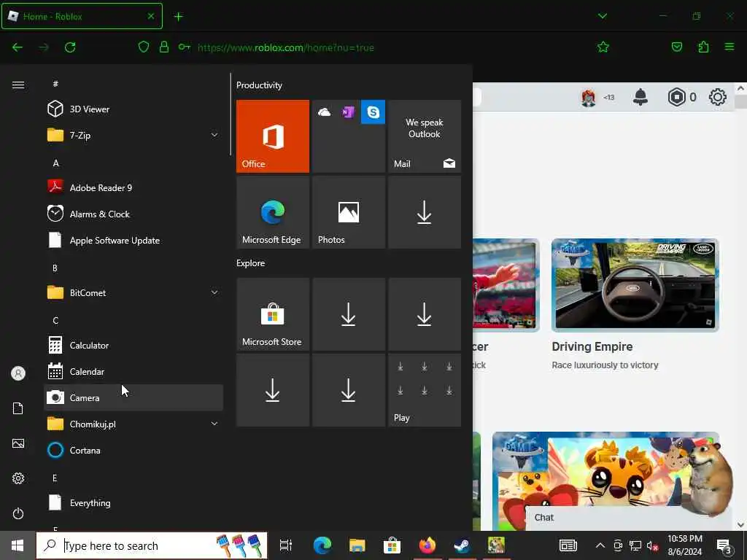Viewport: 747px width, 560px height.
Task: Open Firefox application menu
Action: pyautogui.click(x=729, y=47)
